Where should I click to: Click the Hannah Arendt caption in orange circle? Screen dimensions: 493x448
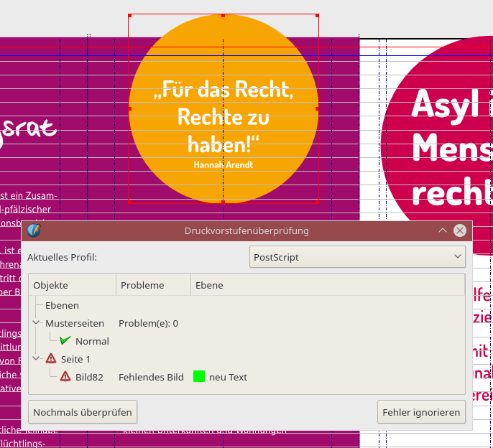(223, 164)
